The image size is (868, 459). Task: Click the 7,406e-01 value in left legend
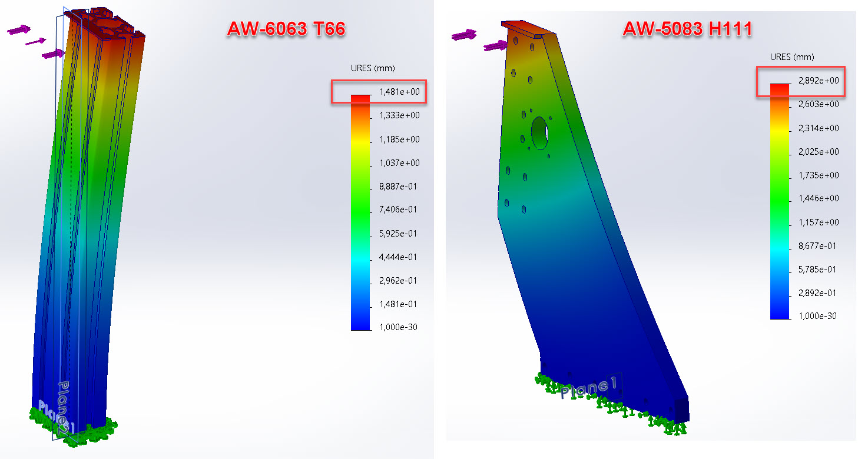[399, 209]
